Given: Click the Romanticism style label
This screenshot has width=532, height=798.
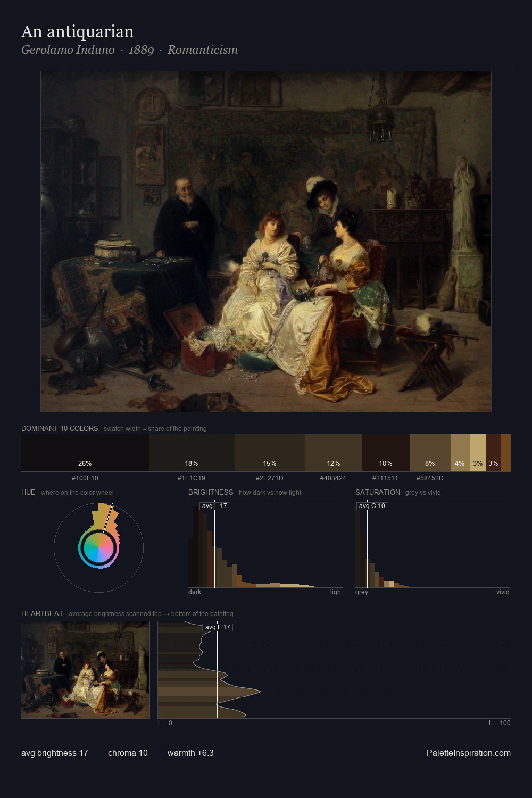Looking at the screenshot, I should (203, 50).
